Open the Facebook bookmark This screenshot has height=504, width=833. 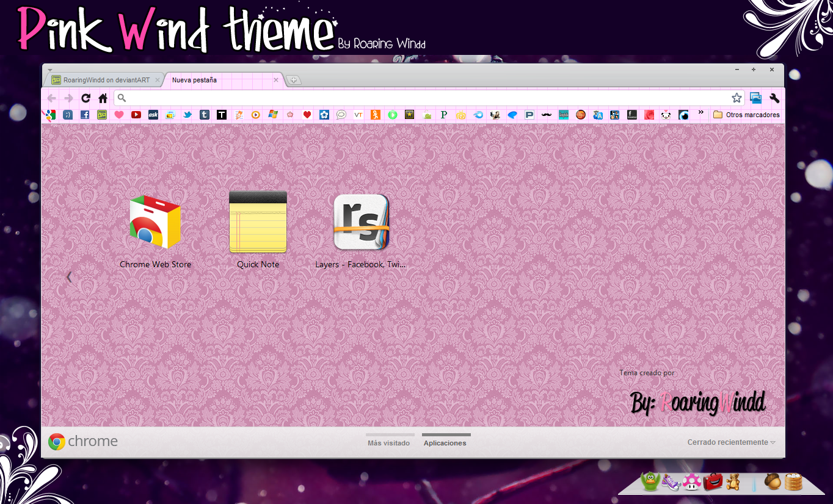pyautogui.click(x=85, y=114)
